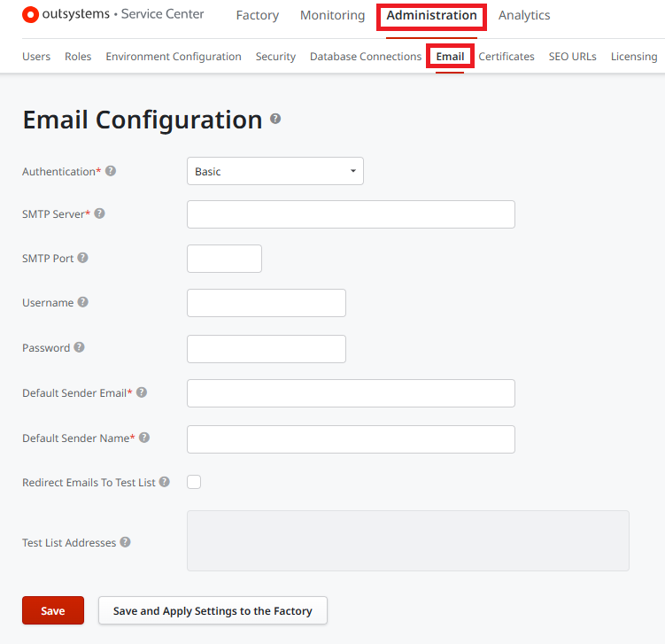Click the SMTP Port help icon
The width and height of the screenshot is (665, 644).
(82, 258)
